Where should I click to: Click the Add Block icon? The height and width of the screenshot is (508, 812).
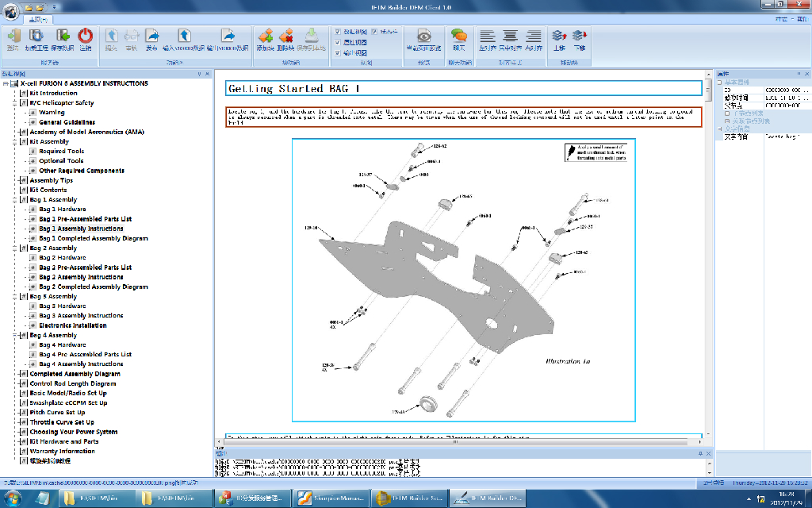pyautogui.click(x=266, y=37)
